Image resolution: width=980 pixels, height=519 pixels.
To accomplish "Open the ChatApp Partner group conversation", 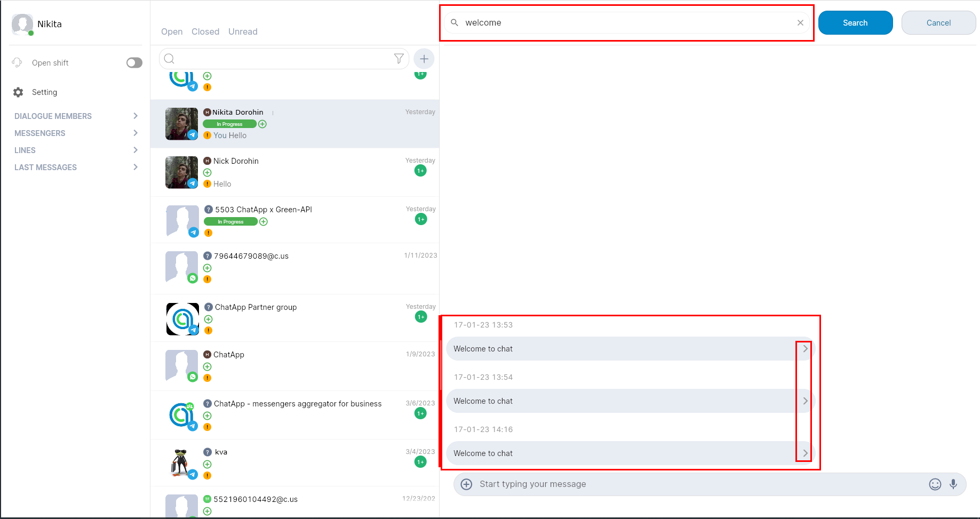I will point(294,318).
